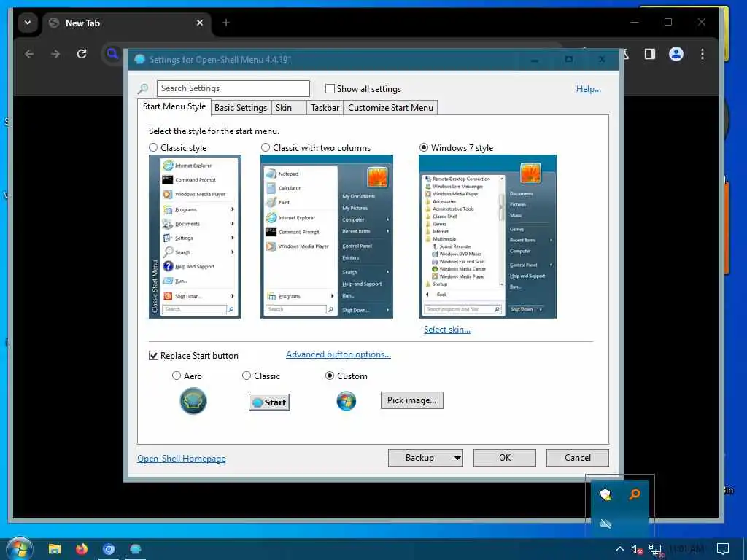Visit the Open-Shell Homepage link
The width and height of the screenshot is (747, 560).
[182, 459]
